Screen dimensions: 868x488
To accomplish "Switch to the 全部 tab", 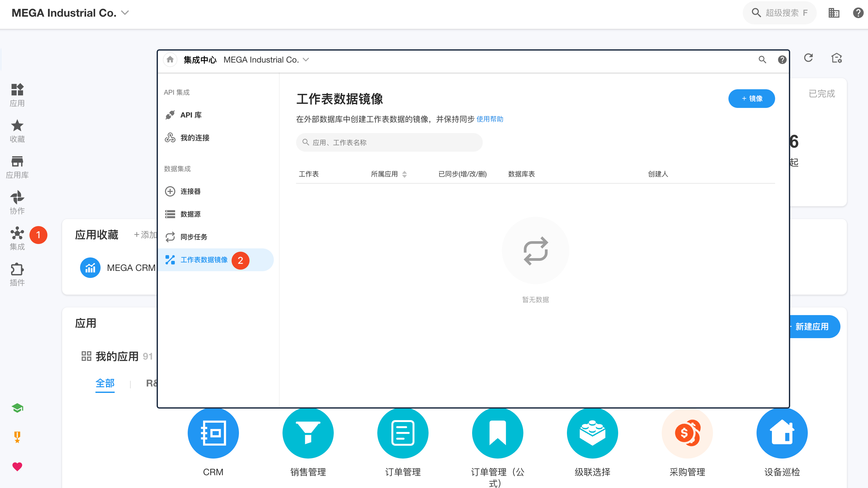I will [x=105, y=383].
